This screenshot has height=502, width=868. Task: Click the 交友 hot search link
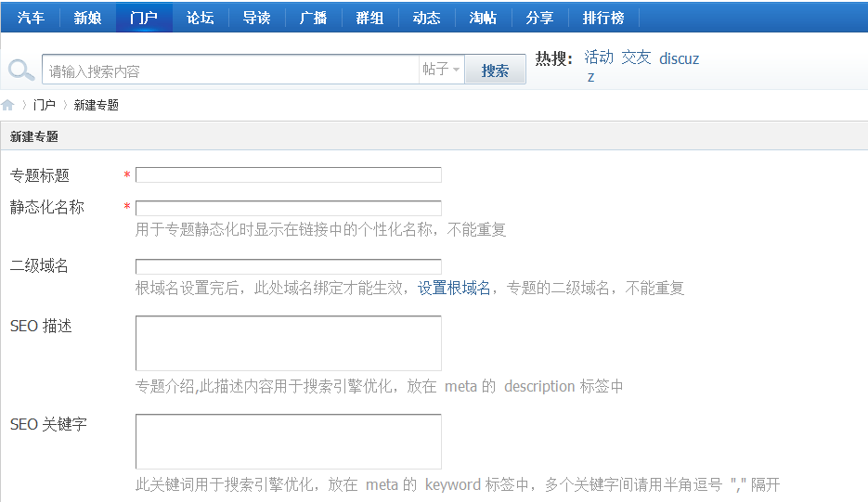pyautogui.click(x=636, y=58)
